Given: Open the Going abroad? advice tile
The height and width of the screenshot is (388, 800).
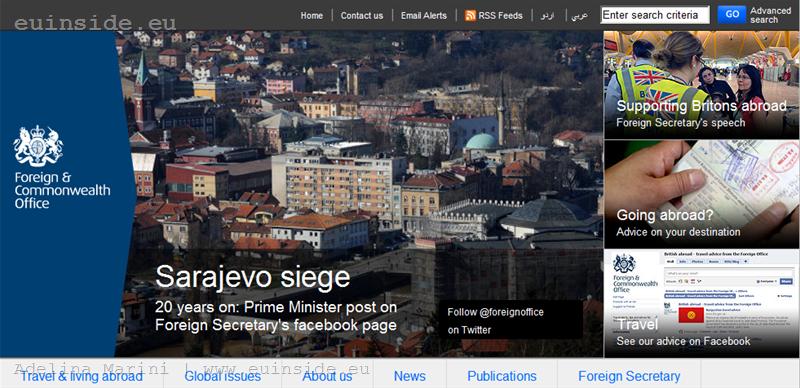Looking at the screenshot, I should coord(702,195).
